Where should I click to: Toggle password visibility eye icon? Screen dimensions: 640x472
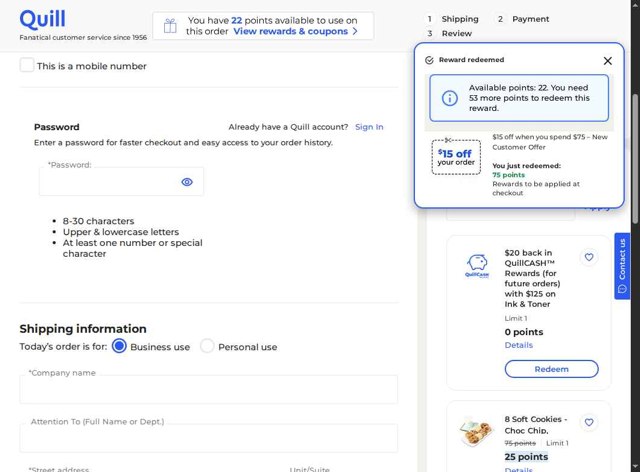187,182
